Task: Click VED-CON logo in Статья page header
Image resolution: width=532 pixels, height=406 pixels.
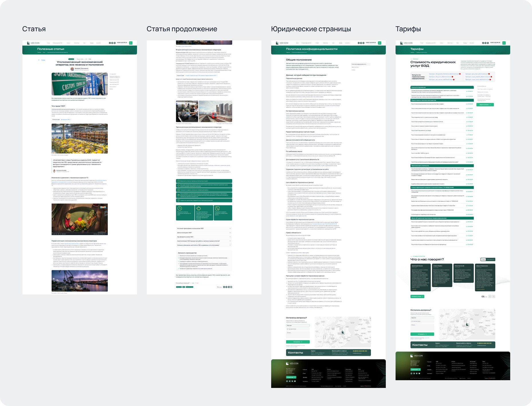Action: pos(33,43)
